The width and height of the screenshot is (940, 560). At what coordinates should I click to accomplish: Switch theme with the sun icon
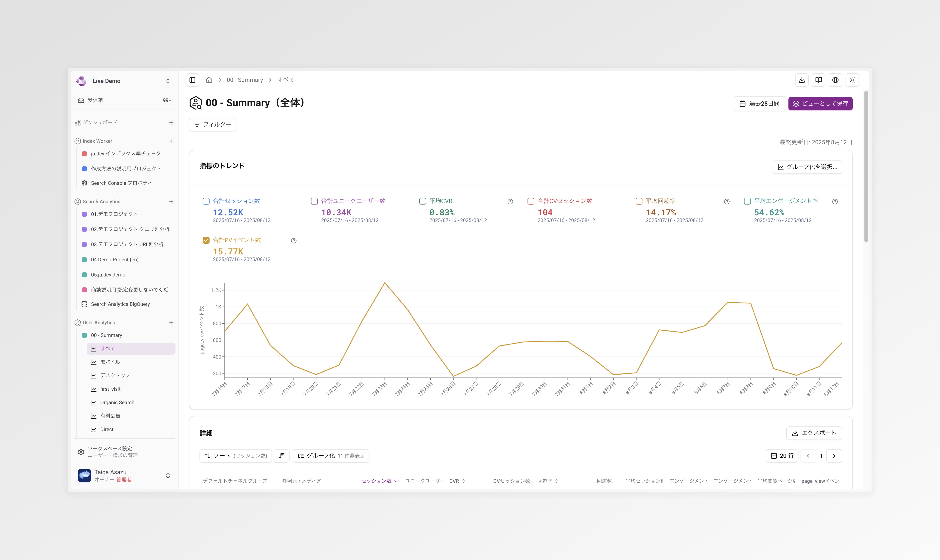[x=852, y=80]
